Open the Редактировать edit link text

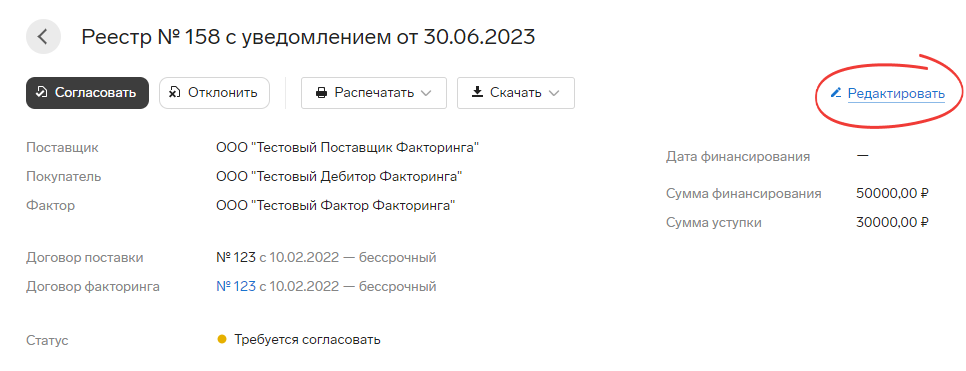tap(896, 94)
